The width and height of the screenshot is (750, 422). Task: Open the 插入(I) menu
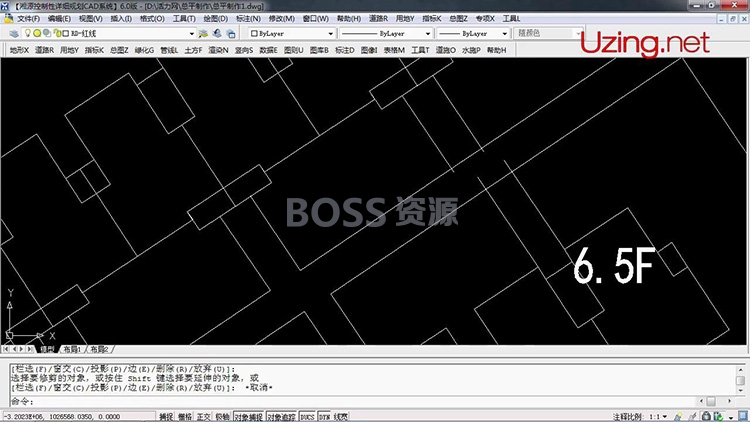(121, 19)
